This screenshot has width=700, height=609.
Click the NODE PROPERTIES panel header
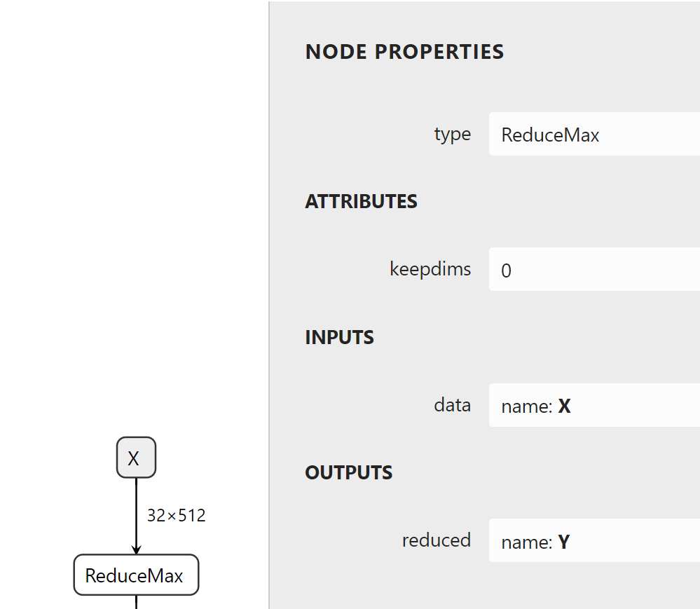pyautogui.click(x=404, y=51)
